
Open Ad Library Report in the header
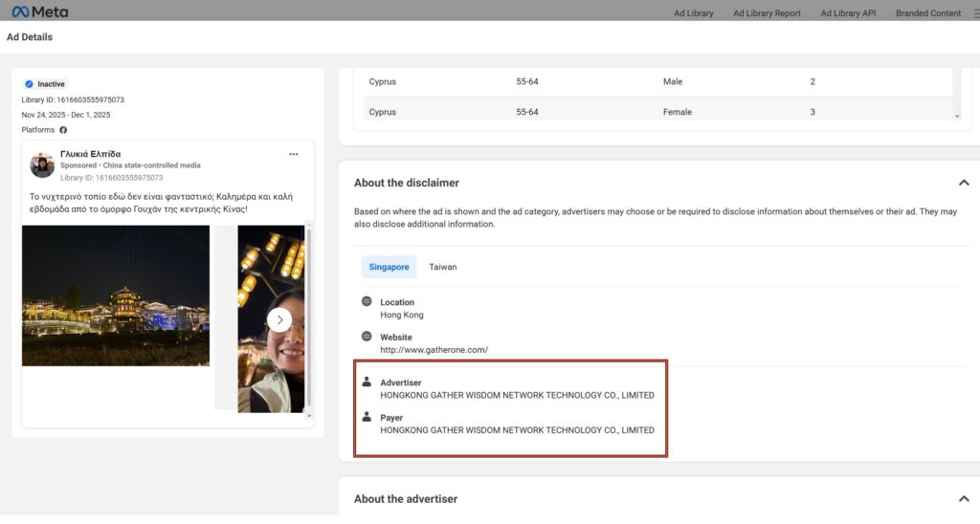click(x=767, y=13)
